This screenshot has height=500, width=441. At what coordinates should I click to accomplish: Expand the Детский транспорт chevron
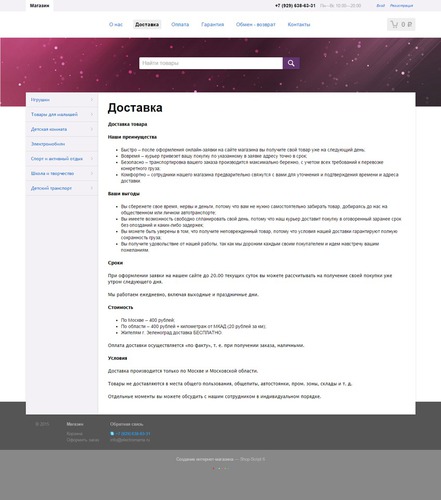92,188
